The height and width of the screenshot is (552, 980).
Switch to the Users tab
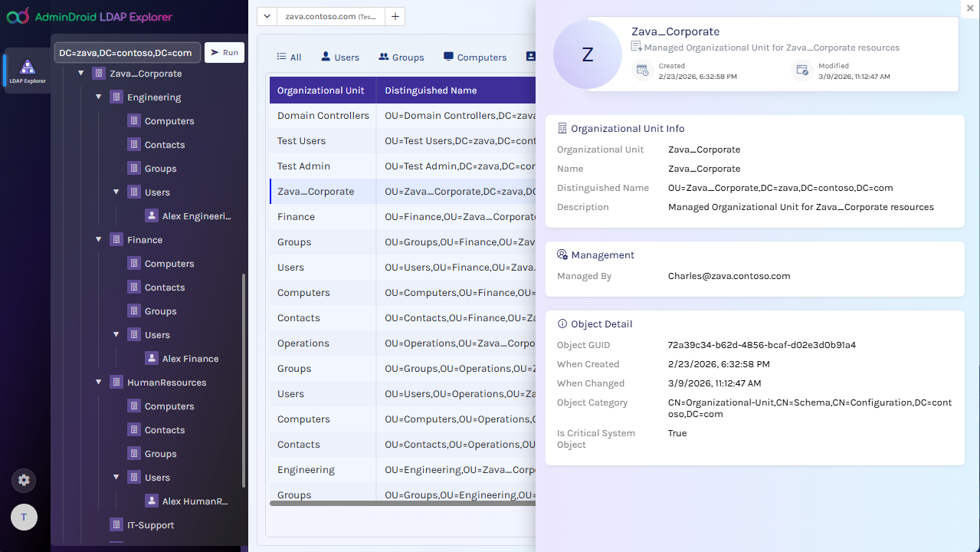(x=339, y=57)
